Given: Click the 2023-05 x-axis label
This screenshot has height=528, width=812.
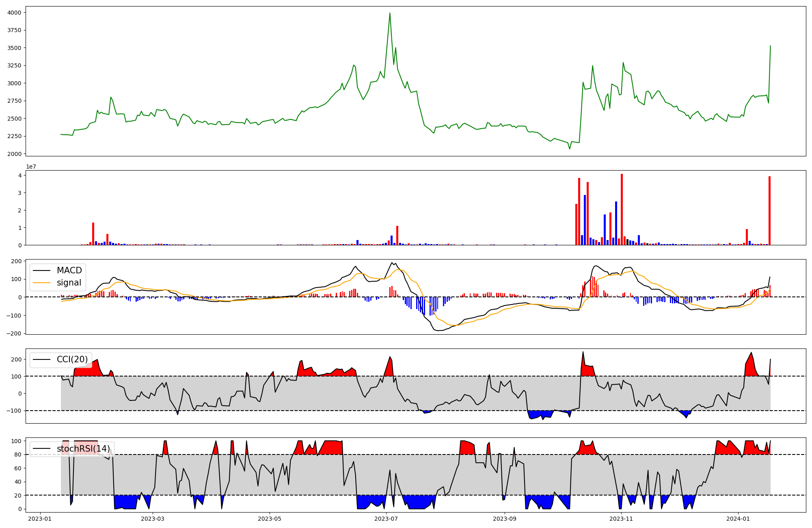Looking at the screenshot, I should (269, 519).
